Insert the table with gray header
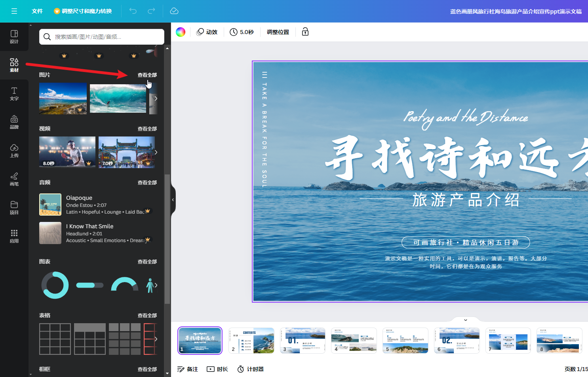This screenshot has height=377, width=588. point(90,339)
